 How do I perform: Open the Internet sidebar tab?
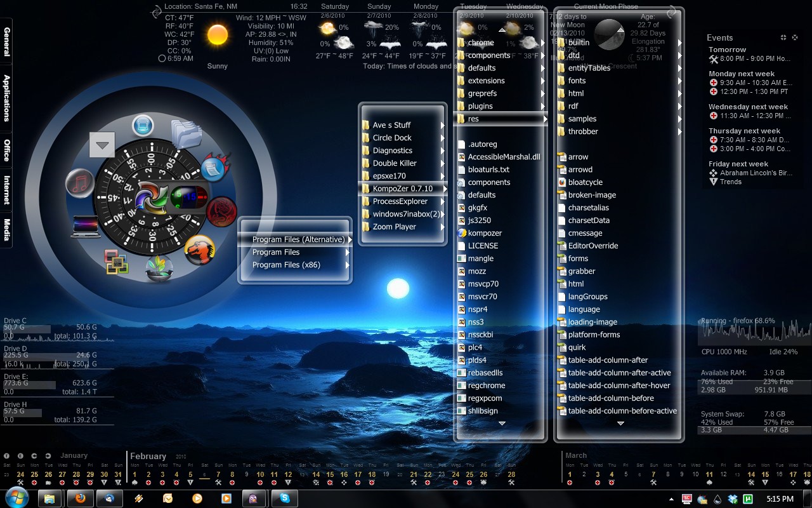point(6,190)
